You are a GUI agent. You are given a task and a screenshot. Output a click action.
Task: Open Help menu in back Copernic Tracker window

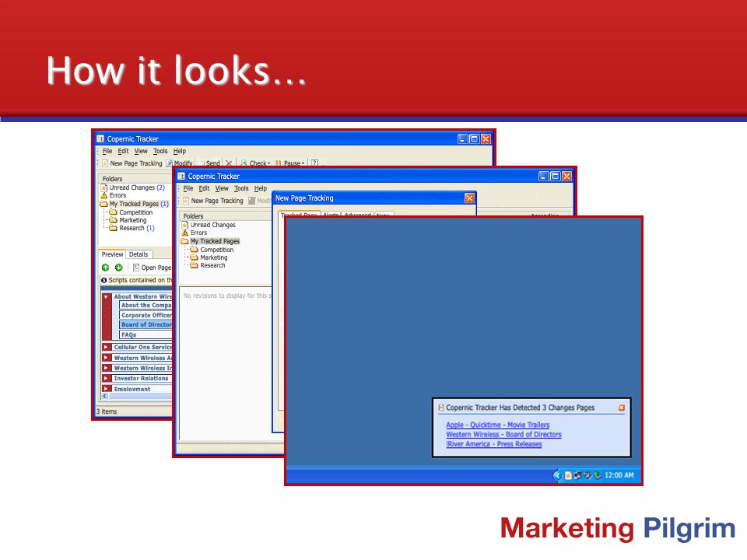click(x=179, y=151)
